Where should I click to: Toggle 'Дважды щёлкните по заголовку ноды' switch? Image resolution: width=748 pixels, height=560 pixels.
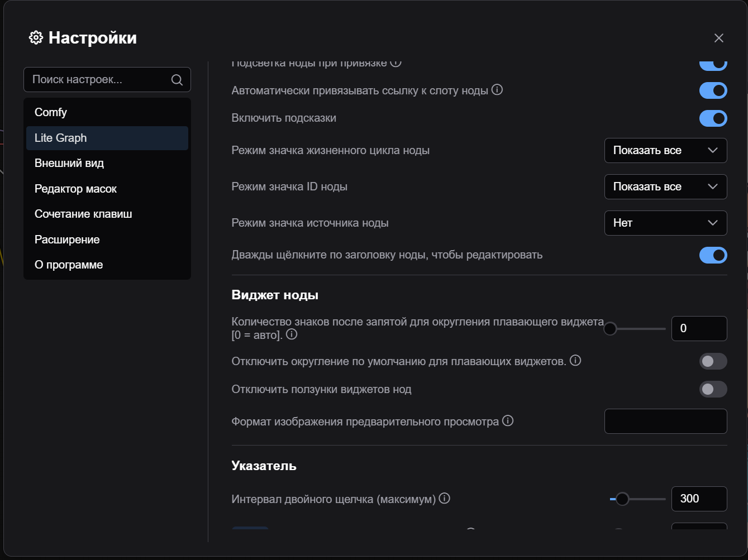[x=713, y=255]
